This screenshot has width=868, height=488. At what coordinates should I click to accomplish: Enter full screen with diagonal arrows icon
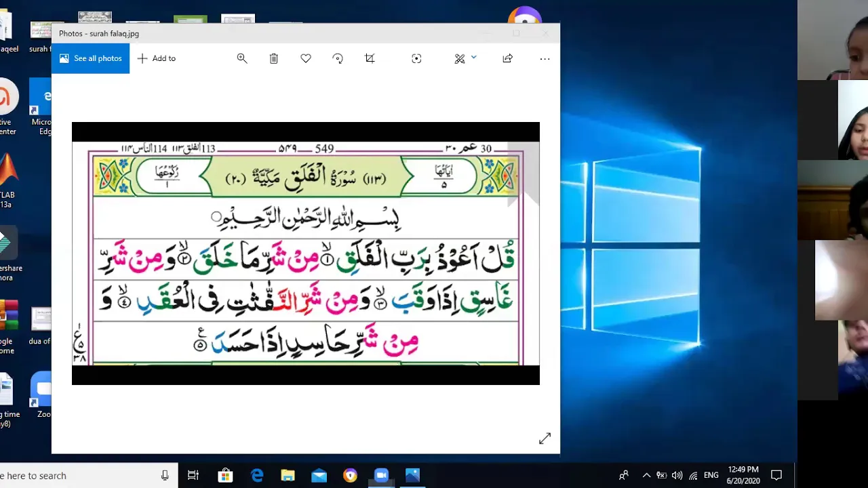click(545, 439)
